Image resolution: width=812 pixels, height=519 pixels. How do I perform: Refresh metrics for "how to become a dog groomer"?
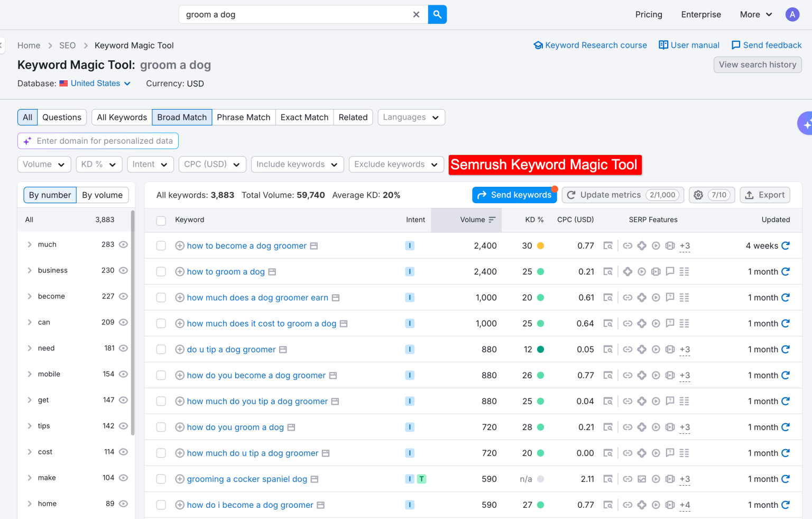coord(786,245)
